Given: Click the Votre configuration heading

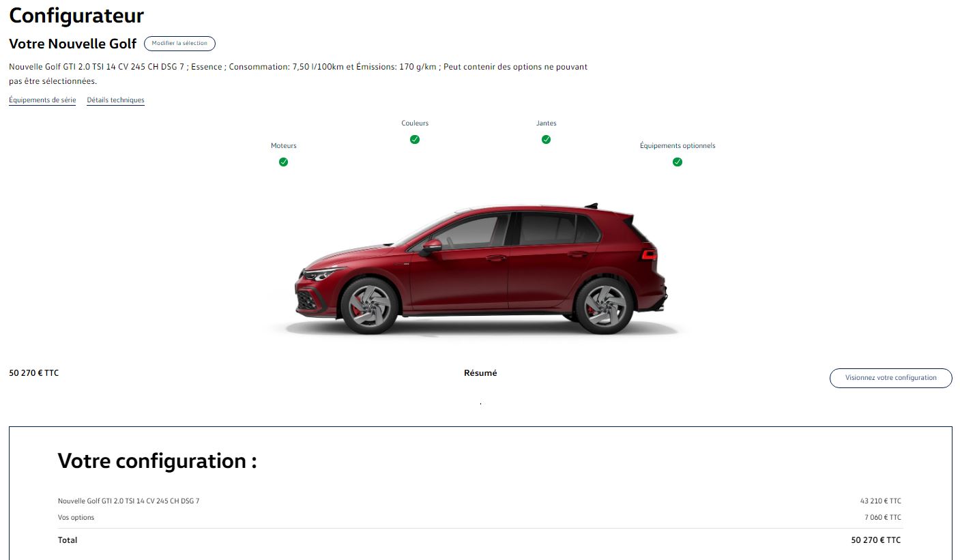Looking at the screenshot, I should tap(157, 461).
